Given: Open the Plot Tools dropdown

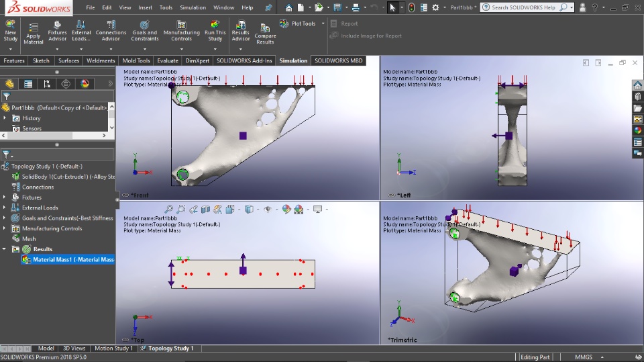Looking at the screenshot, I should [x=323, y=24].
